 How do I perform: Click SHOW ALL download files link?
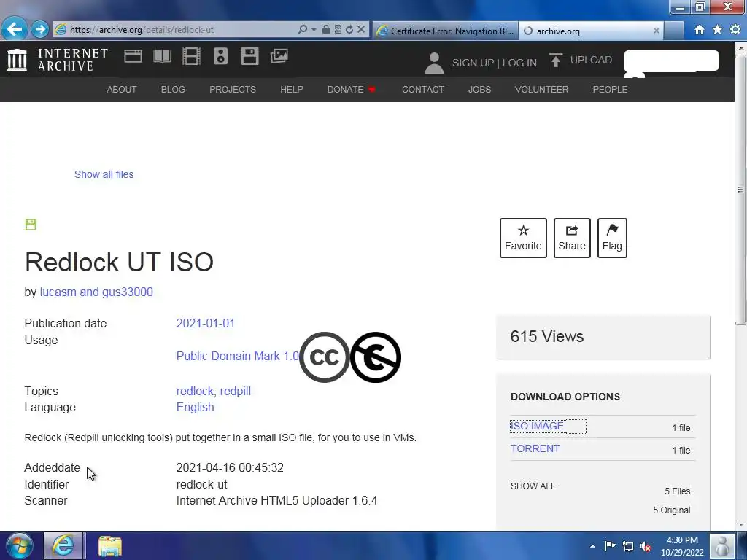(533, 486)
